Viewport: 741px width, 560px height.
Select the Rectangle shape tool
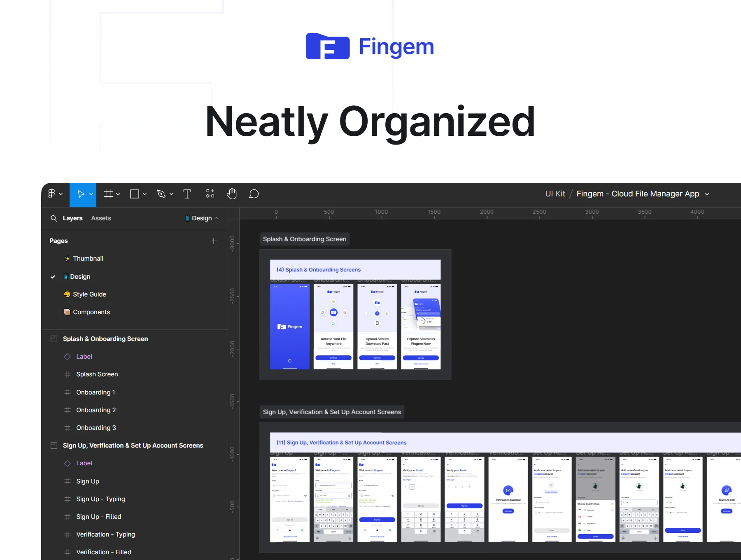pyautogui.click(x=135, y=194)
